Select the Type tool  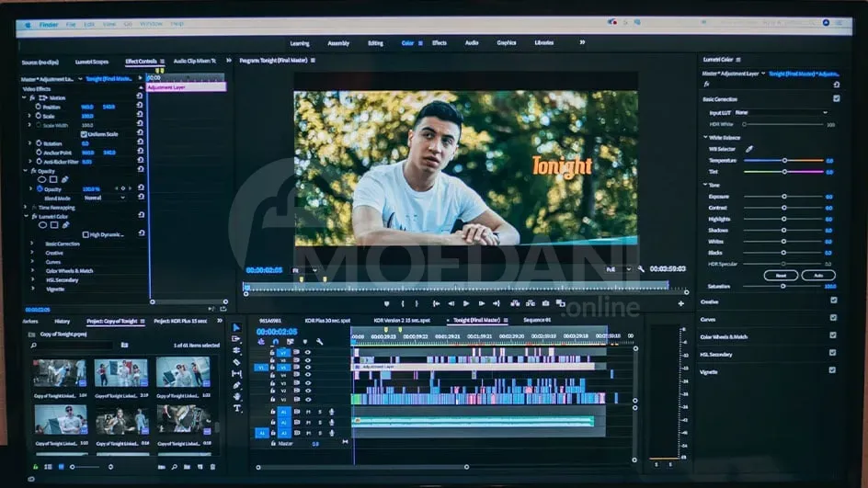tap(236, 408)
